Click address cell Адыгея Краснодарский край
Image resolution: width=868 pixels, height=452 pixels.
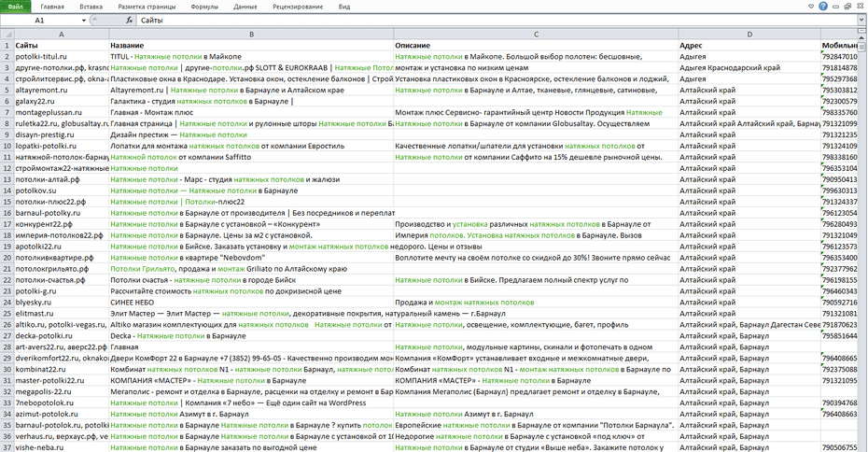pyautogui.click(x=749, y=67)
